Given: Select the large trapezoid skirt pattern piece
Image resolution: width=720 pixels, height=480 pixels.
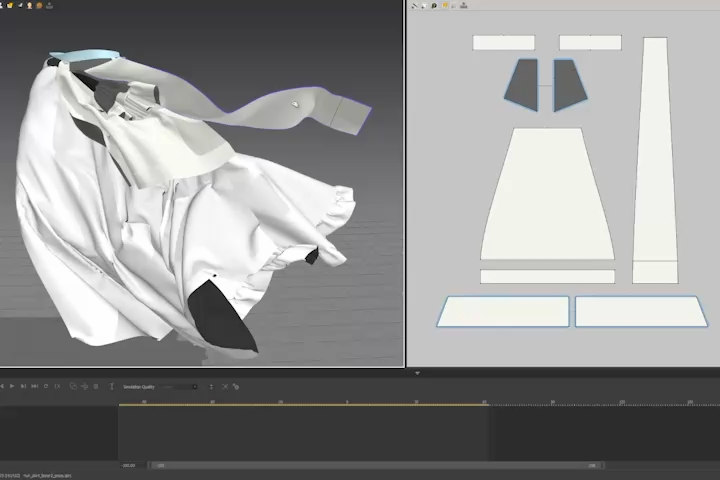Looking at the screenshot, I should coord(547,194).
